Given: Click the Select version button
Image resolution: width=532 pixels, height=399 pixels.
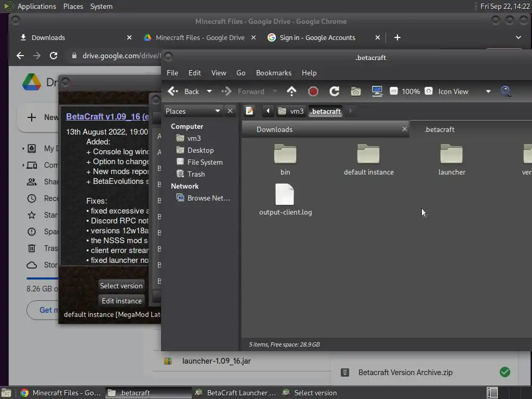Looking at the screenshot, I should point(121,286).
